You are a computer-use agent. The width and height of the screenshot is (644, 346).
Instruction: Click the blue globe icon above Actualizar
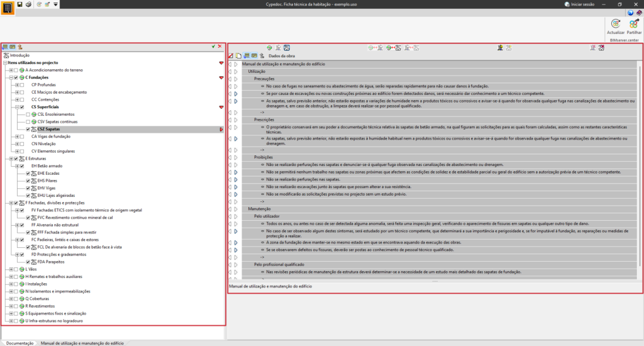tap(630, 13)
